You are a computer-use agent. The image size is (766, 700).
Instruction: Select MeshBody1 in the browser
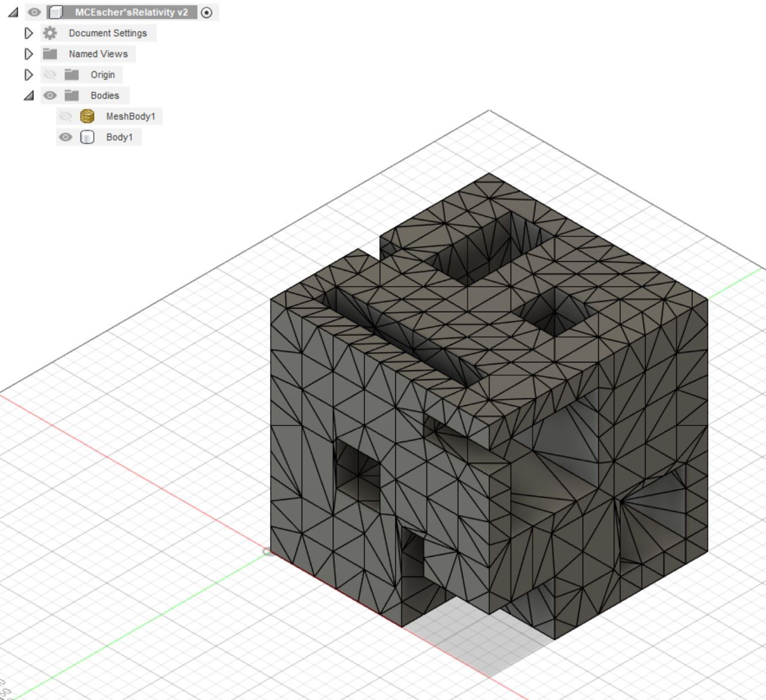point(131,116)
